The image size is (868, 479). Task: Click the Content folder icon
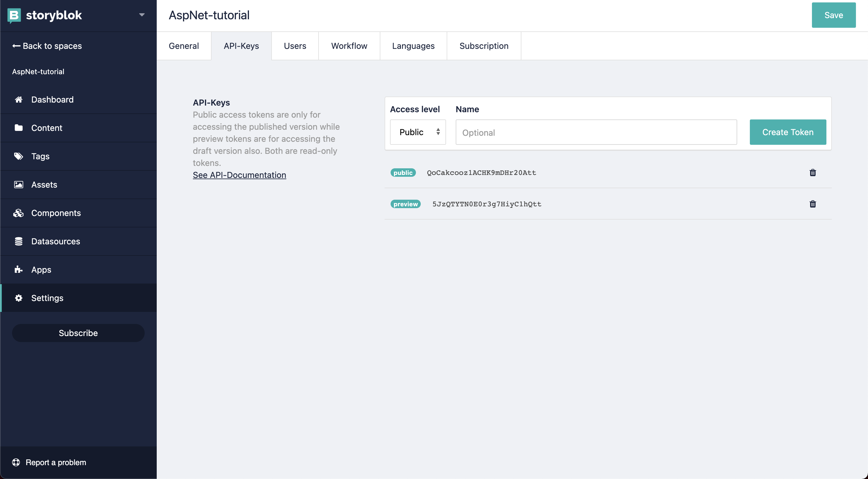point(18,128)
